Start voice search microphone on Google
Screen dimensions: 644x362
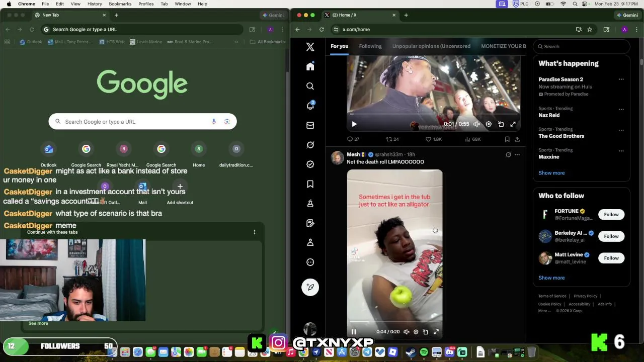[x=214, y=122]
